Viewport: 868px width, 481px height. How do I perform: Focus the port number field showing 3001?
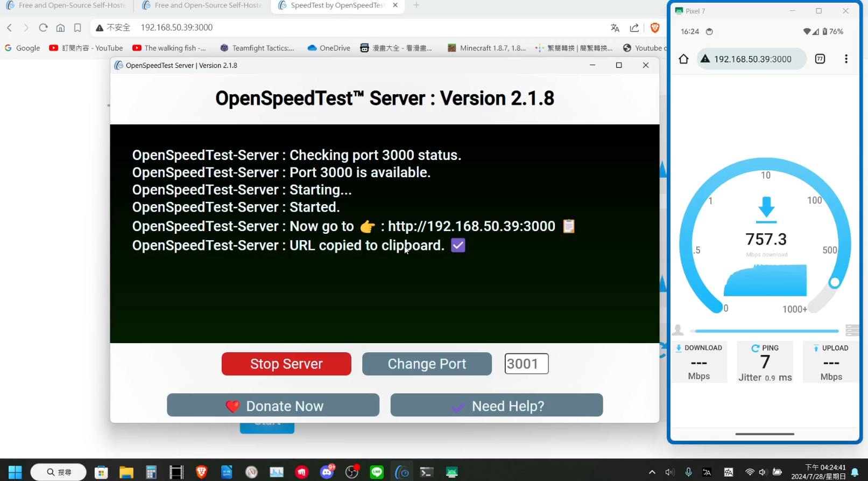pos(526,364)
